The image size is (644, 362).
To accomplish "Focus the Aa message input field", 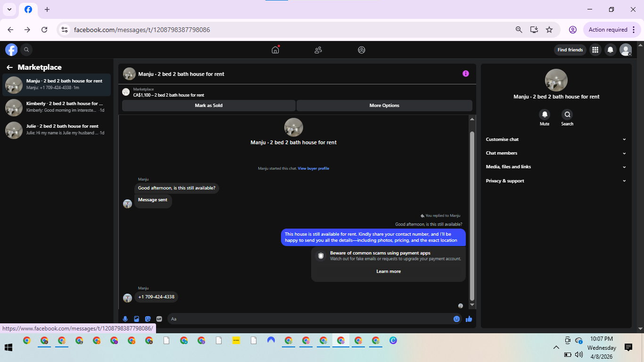I will (x=309, y=319).
